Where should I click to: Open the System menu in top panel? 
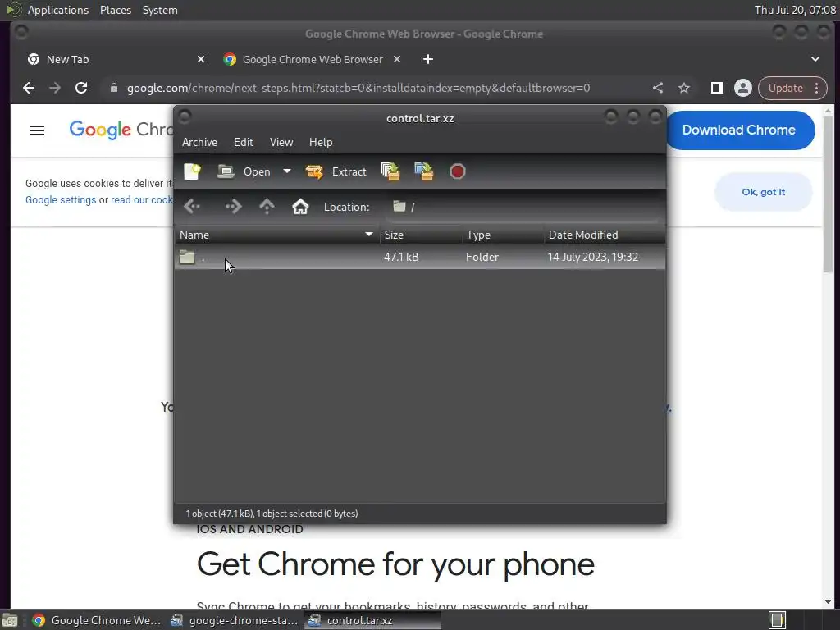coord(160,10)
